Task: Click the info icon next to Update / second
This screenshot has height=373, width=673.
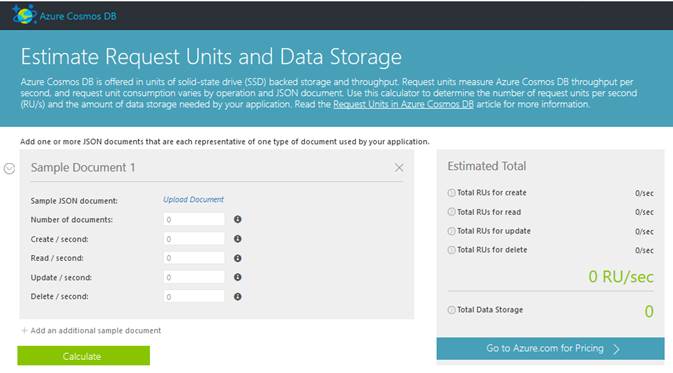Action: 237,277
